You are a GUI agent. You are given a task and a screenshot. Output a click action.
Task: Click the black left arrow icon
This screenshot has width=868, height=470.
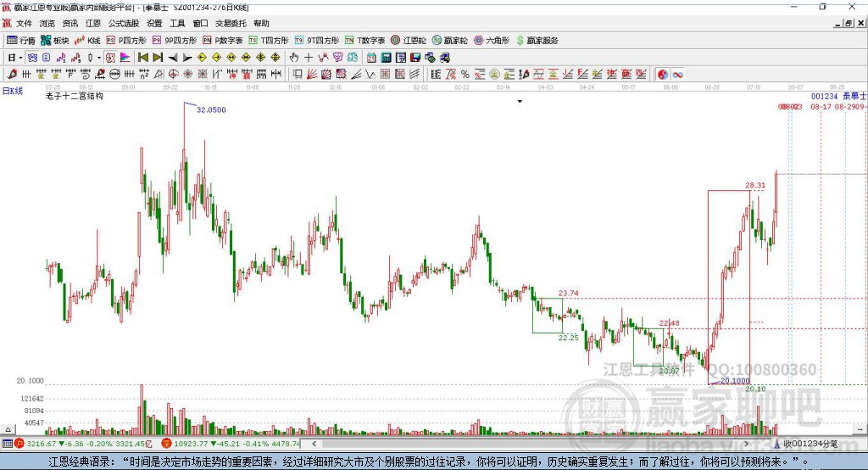tap(173, 58)
